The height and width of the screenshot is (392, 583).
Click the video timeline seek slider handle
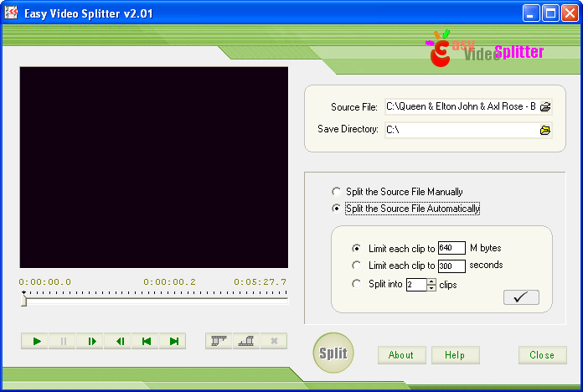pos(23,298)
